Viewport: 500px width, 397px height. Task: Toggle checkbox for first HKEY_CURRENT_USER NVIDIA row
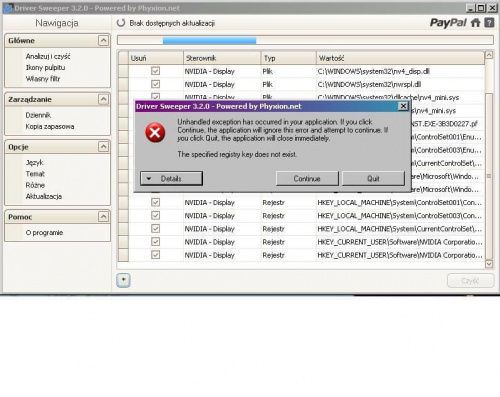[x=155, y=242]
